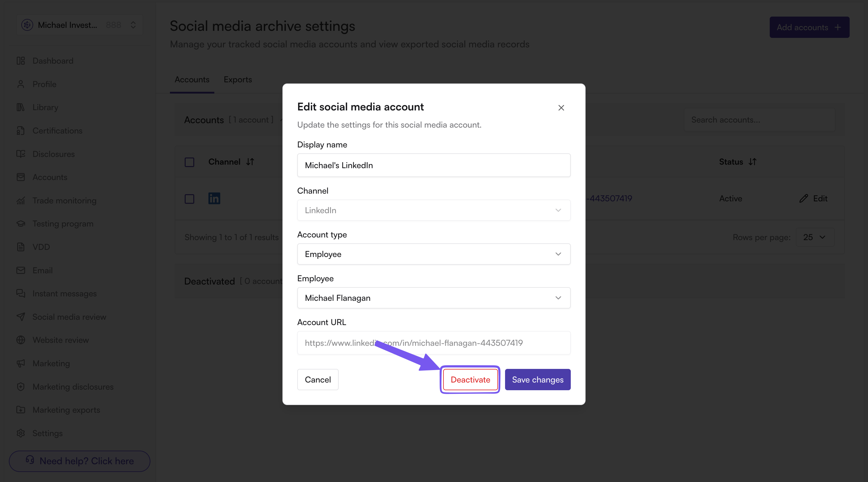Toggle the select-all accounts checkbox

(x=189, y=162)
